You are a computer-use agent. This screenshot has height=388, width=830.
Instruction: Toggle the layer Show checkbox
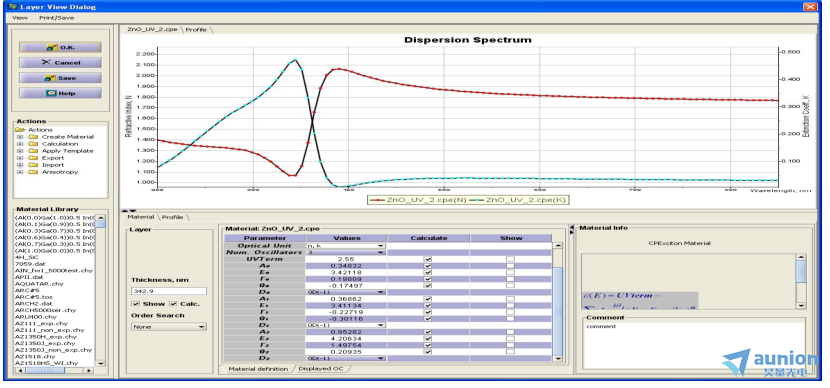136,304
